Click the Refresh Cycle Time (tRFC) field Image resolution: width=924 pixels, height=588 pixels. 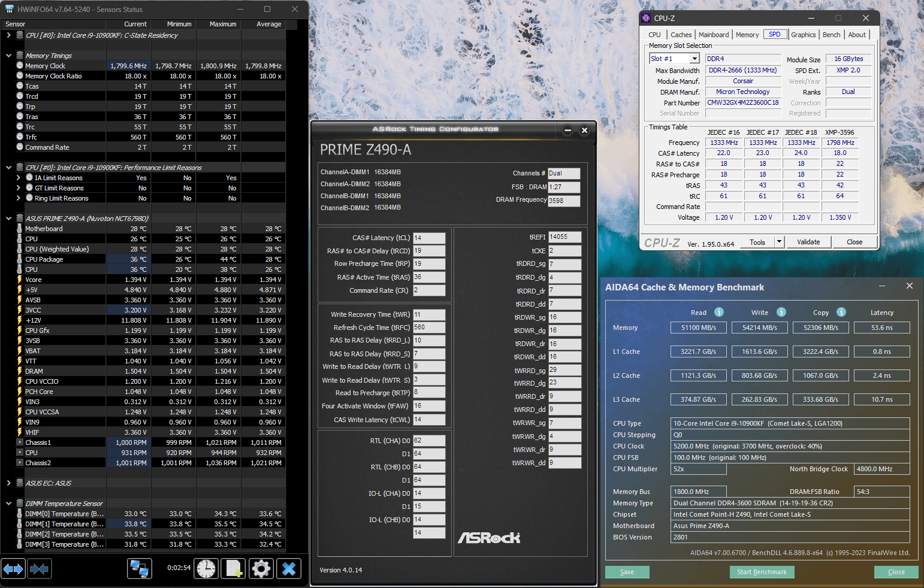429,328
